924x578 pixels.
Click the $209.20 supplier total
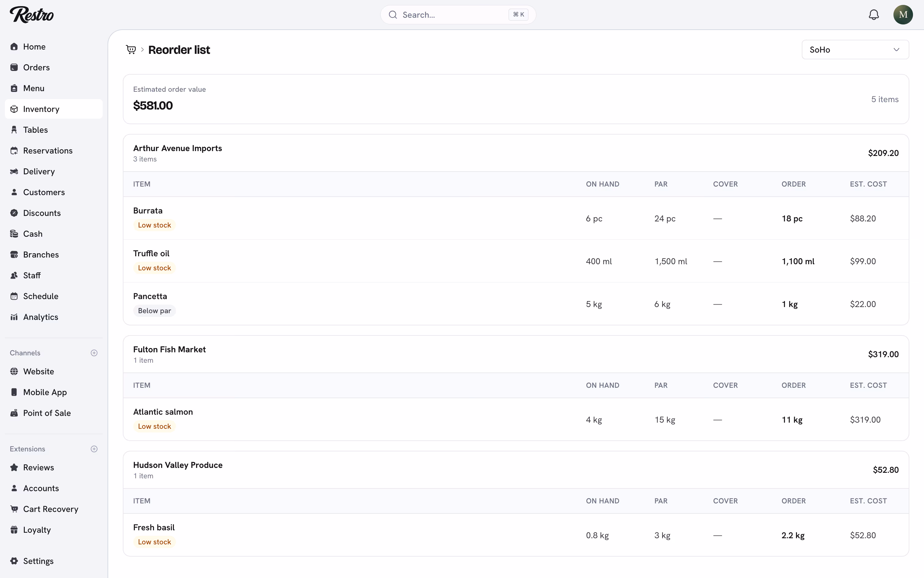click(x=883, y=153)
